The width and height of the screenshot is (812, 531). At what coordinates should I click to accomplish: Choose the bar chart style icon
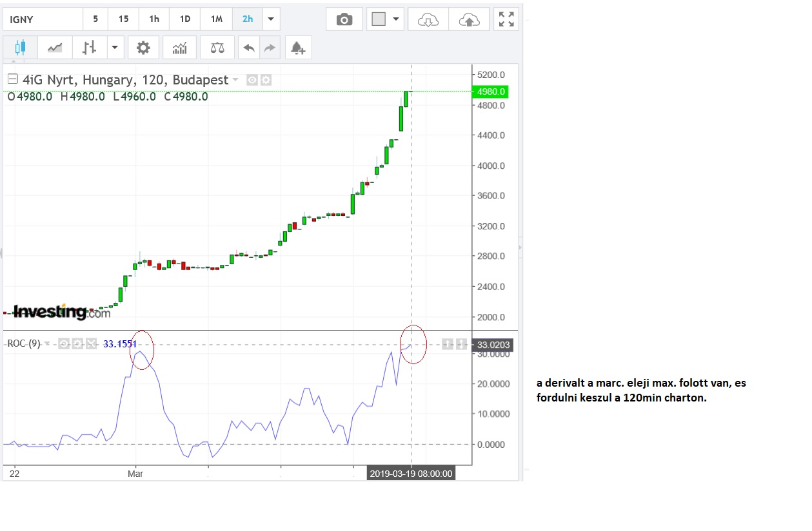point(90,47)
